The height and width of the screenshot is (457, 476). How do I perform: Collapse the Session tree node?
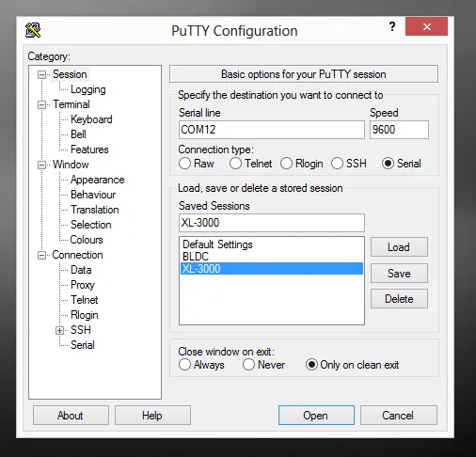tap(41, 74)
